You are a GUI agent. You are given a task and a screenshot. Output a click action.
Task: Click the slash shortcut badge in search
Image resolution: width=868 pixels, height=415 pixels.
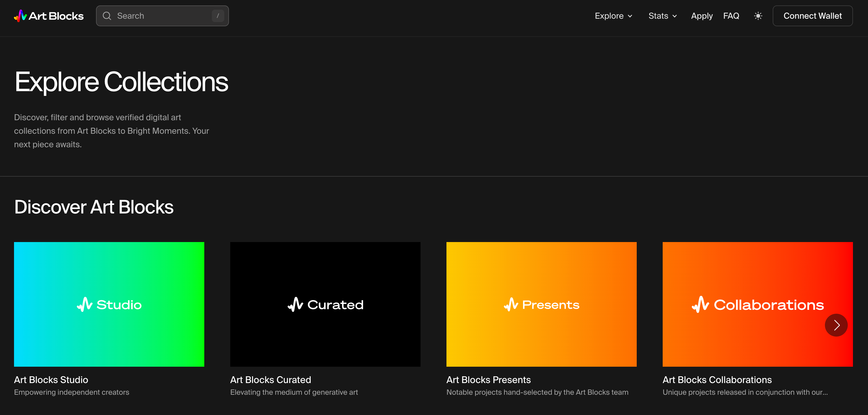click(x=218, y=16)
